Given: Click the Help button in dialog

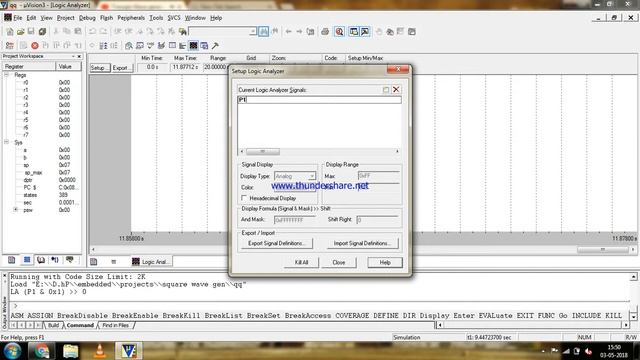Looking at the screenshot, I should (x=385, y=262).
